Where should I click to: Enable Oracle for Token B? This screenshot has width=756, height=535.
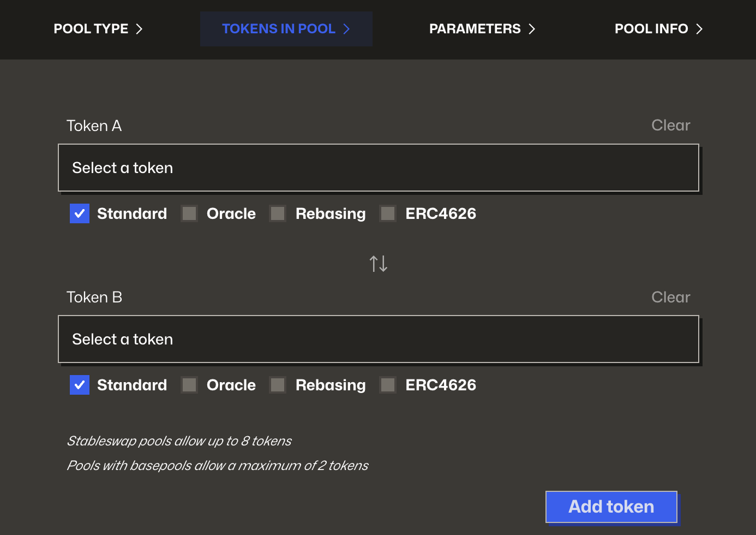coord(189,385)
